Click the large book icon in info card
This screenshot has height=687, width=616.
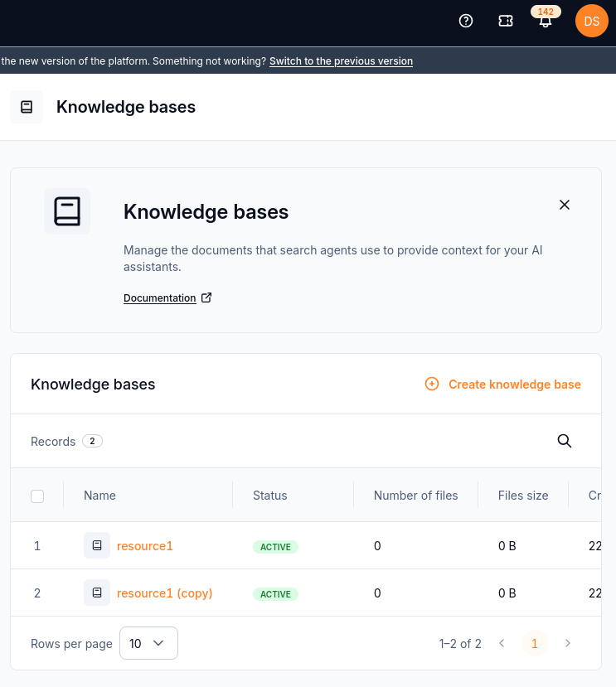[x=67, y=211]
